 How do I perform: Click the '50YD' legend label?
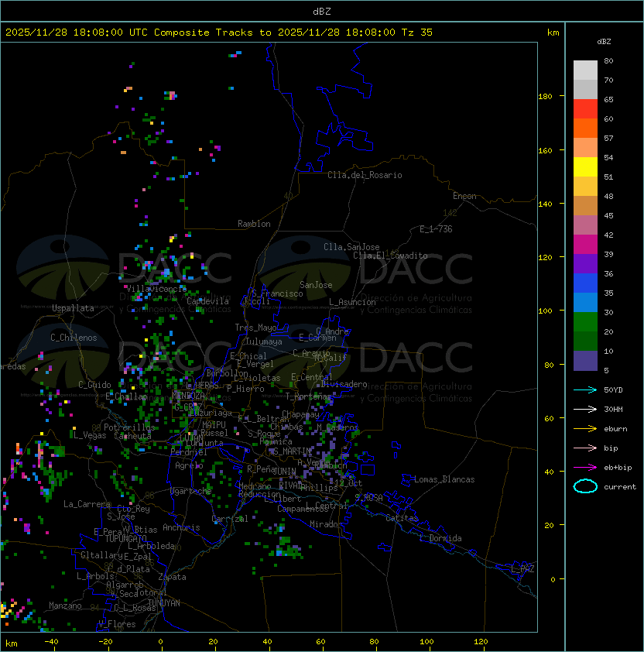[x=613, y=390]
